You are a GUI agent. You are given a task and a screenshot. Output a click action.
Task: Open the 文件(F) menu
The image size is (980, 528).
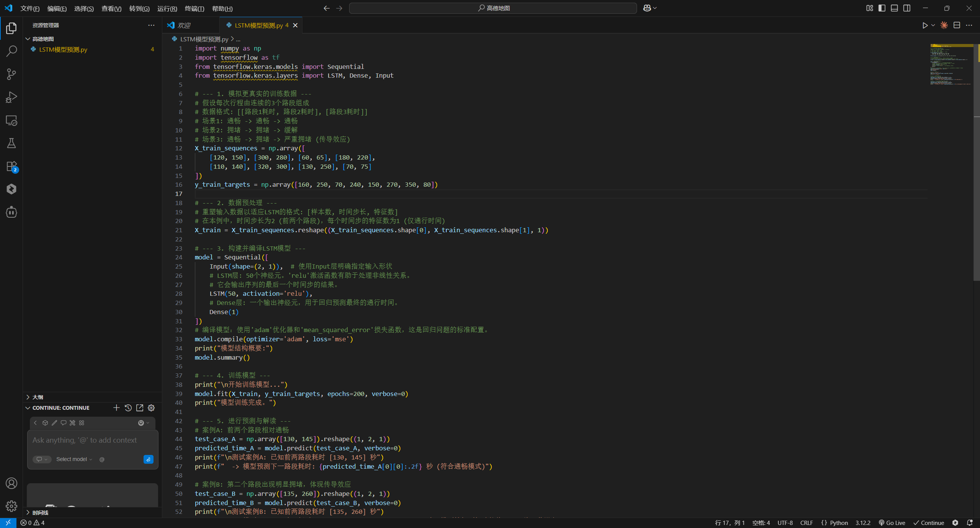30,8
